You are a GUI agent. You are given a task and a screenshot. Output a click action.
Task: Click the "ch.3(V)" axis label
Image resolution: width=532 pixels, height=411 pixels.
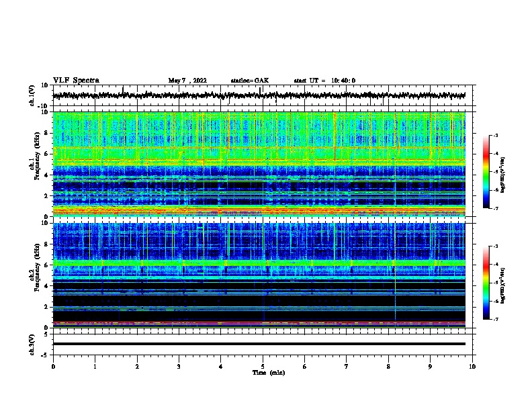(32, 345)
